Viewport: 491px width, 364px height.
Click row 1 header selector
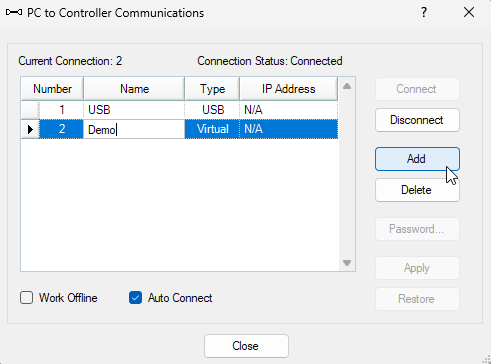point(30,110)
